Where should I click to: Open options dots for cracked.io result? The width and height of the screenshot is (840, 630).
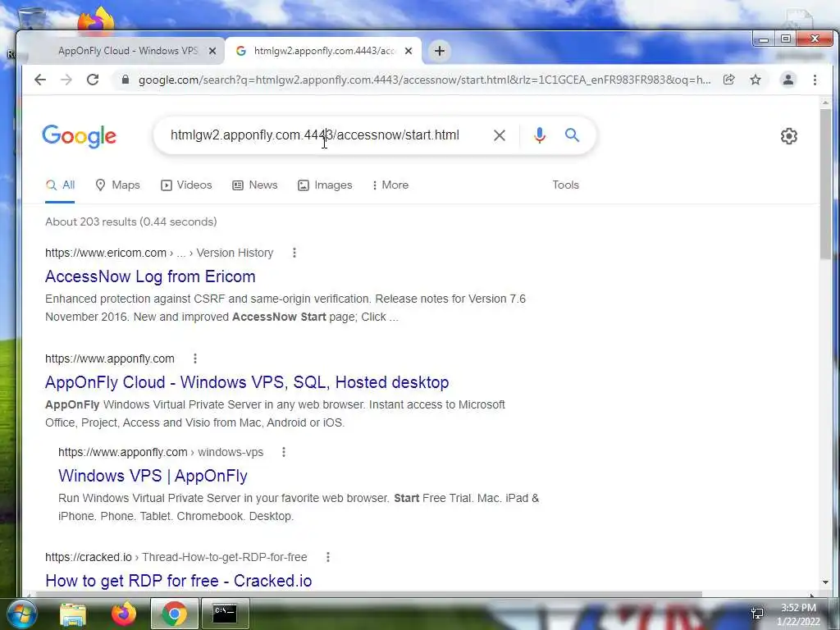click(328, 557)
